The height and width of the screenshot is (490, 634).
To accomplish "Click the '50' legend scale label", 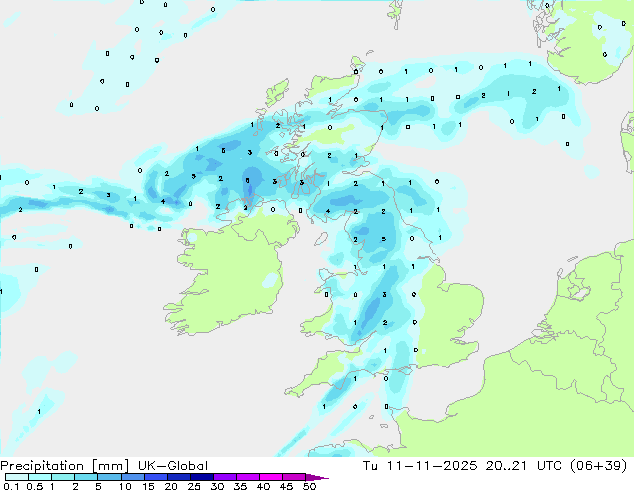I will [309, 486].
